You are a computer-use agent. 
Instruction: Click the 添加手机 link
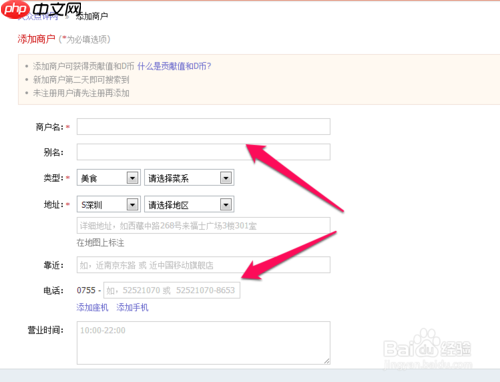(x=132, y=307)
